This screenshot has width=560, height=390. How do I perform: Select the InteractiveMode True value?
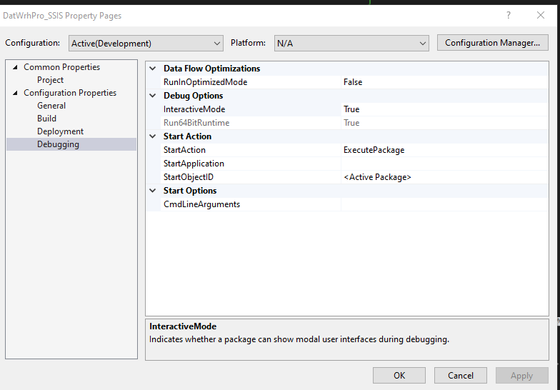pos(444,109)
